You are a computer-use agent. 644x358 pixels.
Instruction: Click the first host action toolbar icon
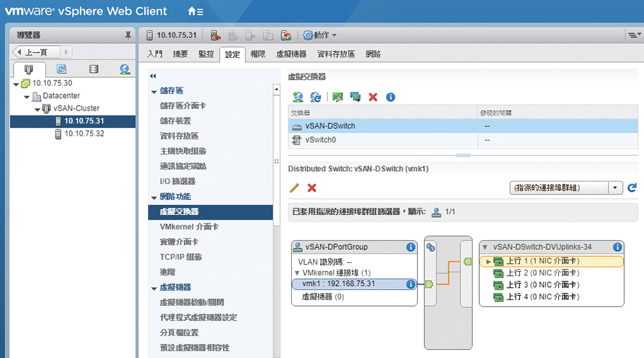pos(216,35)
